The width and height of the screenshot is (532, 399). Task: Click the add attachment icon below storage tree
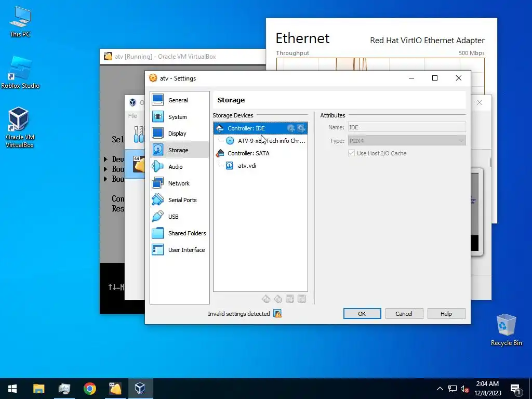[290, 299]
